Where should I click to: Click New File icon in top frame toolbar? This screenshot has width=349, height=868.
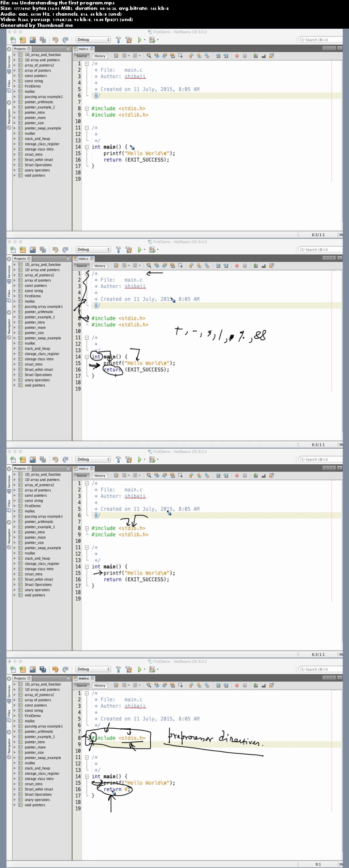pos(13,40)
